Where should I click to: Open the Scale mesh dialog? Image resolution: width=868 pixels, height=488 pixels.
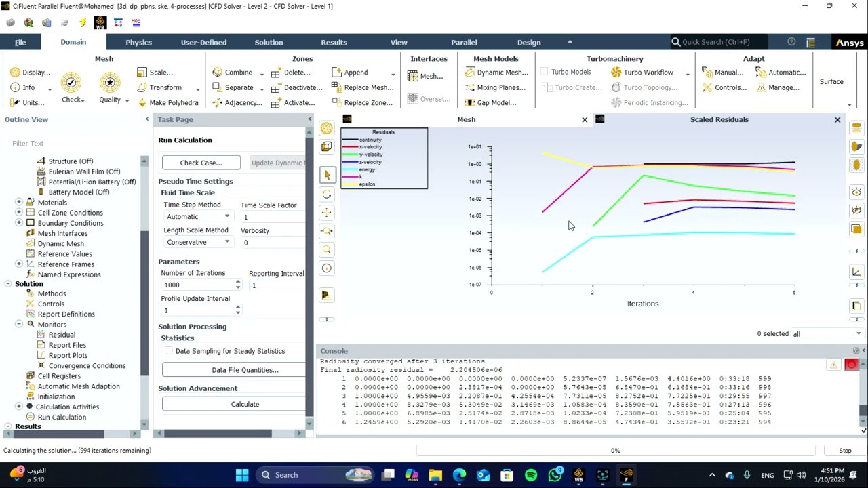click(x=155, y=73)
